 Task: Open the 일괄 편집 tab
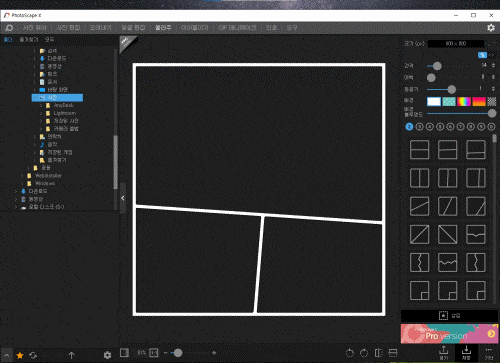point(133,28)
